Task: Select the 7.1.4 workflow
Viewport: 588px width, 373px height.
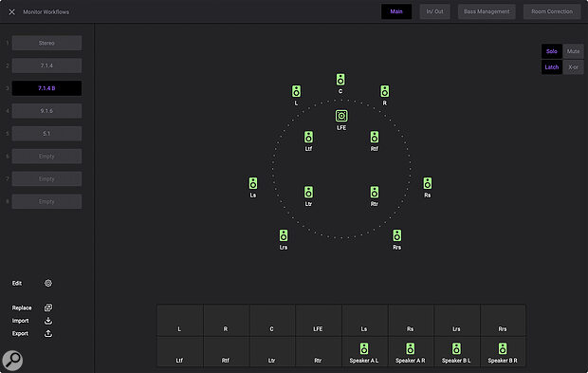Action: click(x=46, y=65)
